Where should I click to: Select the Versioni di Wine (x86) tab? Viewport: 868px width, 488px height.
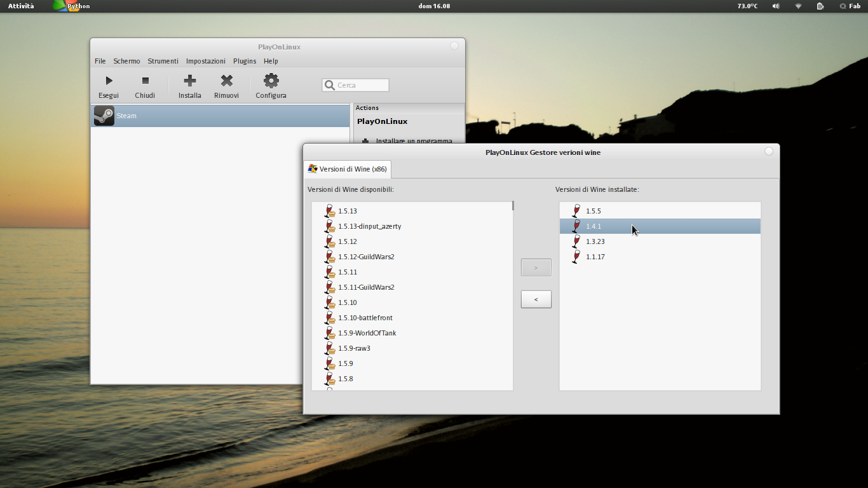[x=348, y=169]
